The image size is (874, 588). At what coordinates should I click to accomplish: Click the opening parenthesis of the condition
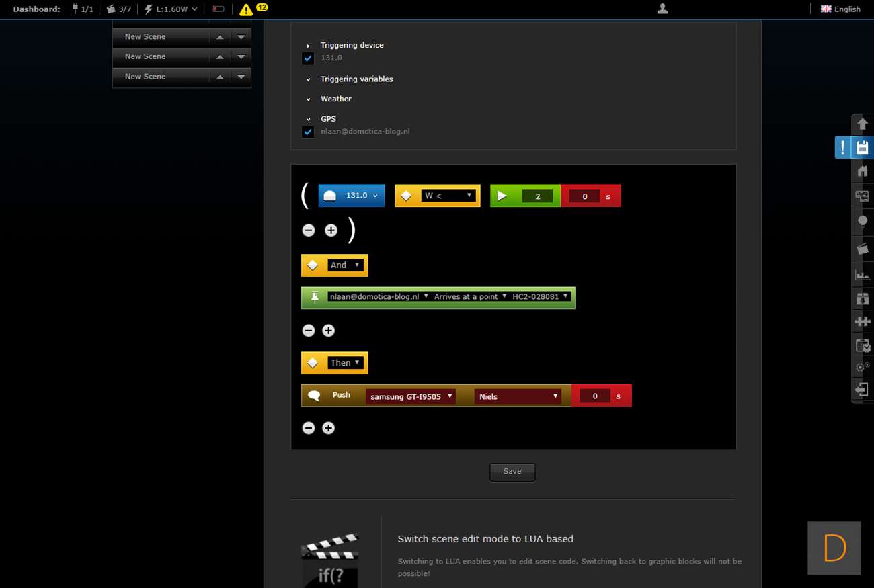[x=305, y=195]
